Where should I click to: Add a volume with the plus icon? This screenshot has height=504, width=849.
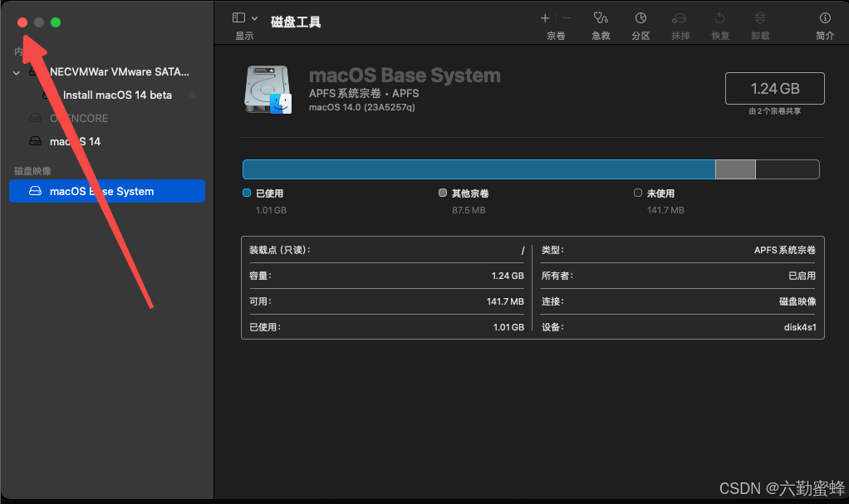545,18
